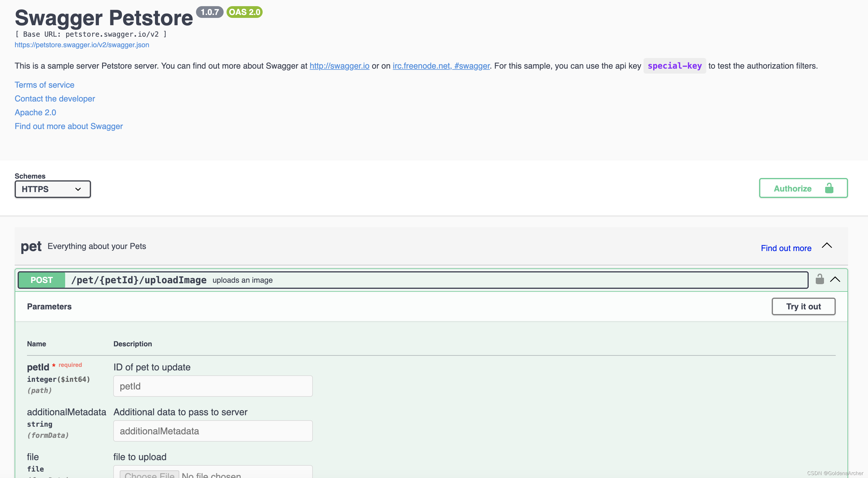Click the POST /pet/{petId}/uploadImage summary bar
The height and width of the screenshot is (478, 868).
413,280
